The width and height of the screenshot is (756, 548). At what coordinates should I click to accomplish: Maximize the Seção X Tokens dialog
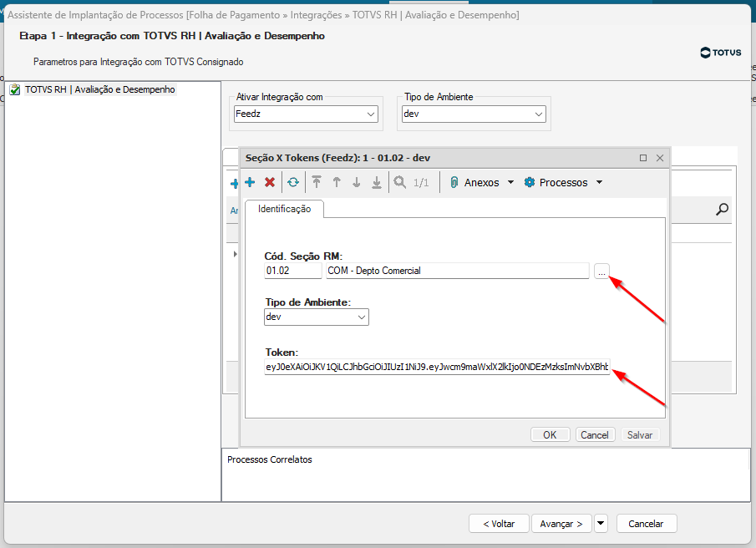pyautogui.click(x=642, y=158)
